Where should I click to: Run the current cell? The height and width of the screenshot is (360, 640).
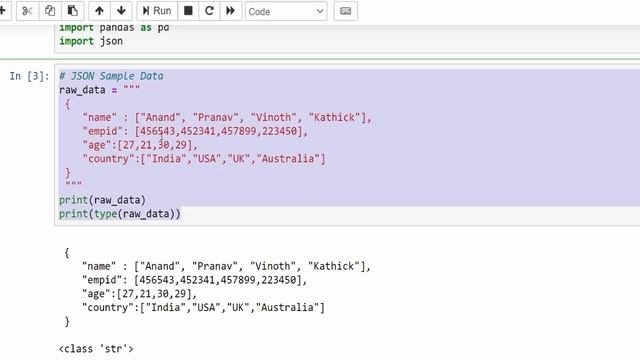(x=157, y=11)
